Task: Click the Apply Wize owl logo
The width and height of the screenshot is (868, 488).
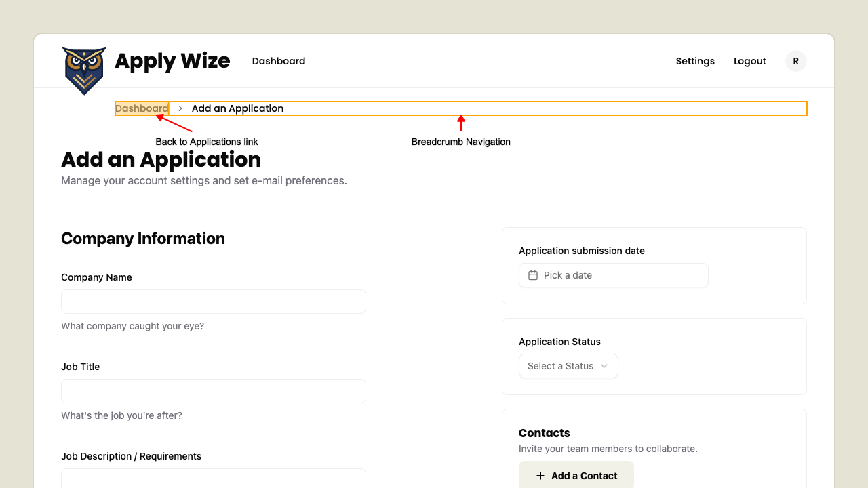Action: (x=84, y=70)
